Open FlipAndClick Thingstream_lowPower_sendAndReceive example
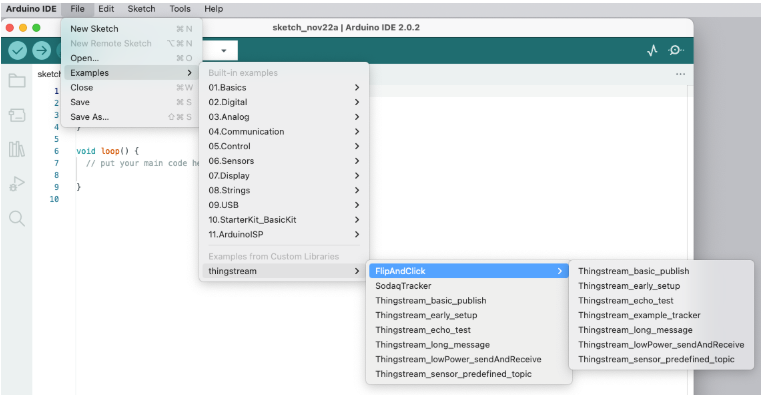This screenshot has height=397, width=763. [x=661, y=344]
